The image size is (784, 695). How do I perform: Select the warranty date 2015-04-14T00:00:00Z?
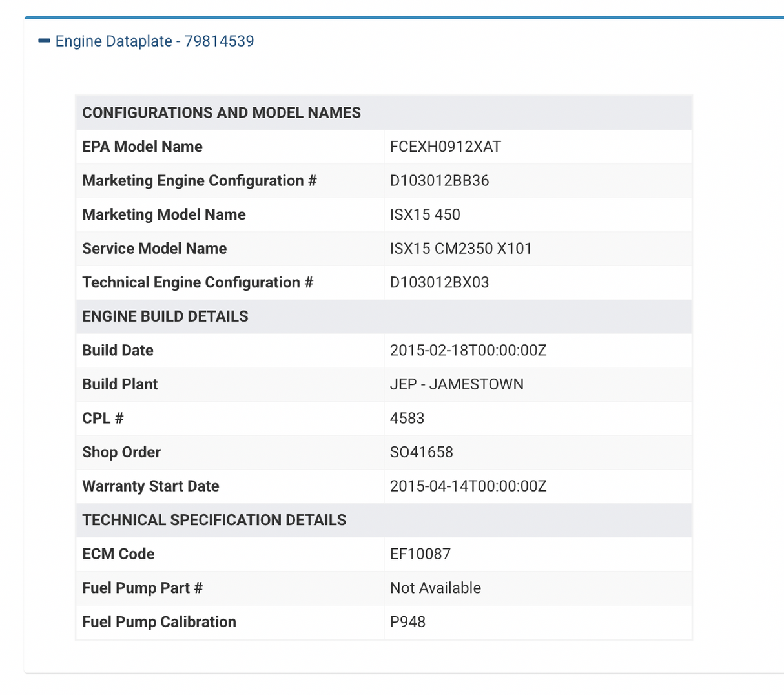point(468,486)
